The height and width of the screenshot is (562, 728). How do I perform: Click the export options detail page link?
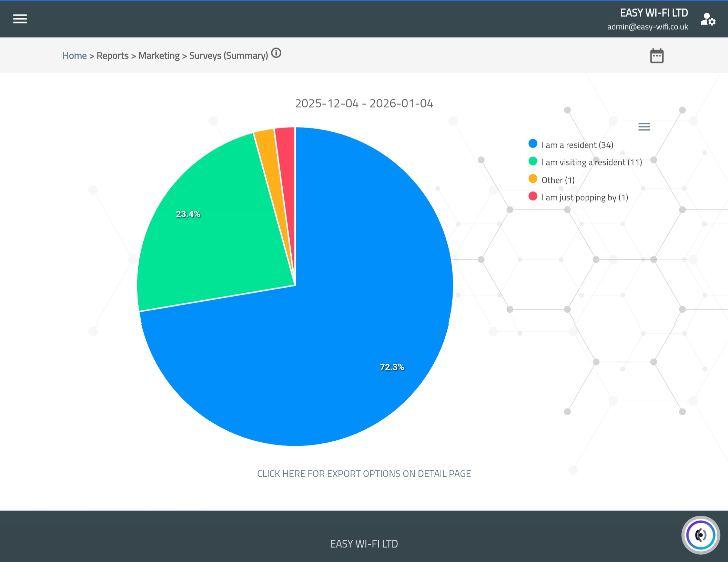364,474
